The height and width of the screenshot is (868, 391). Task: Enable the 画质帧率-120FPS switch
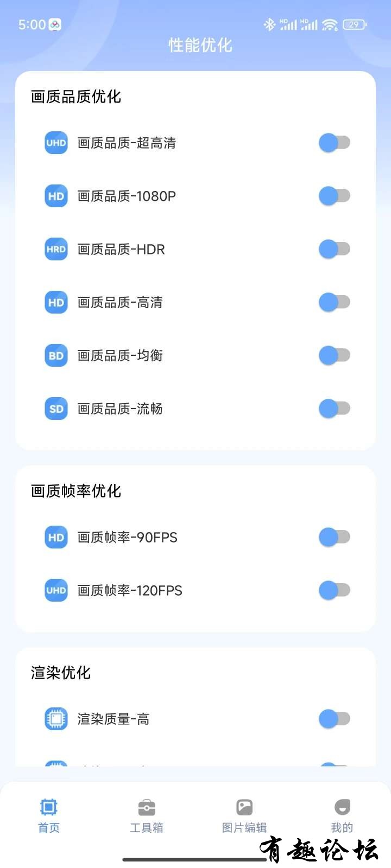(335, 590)
